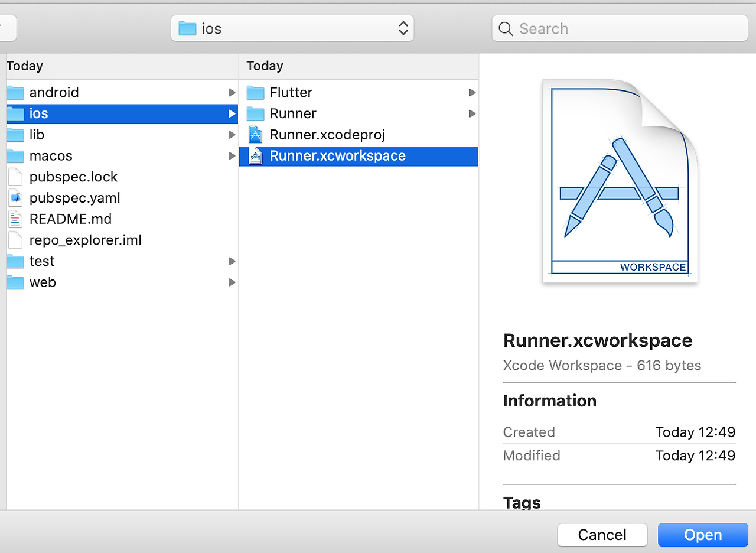The height and width of the screenshot is (553, 756).
Task: Expand the Flutter folder arrow
Action: click(x=472, y=93)
